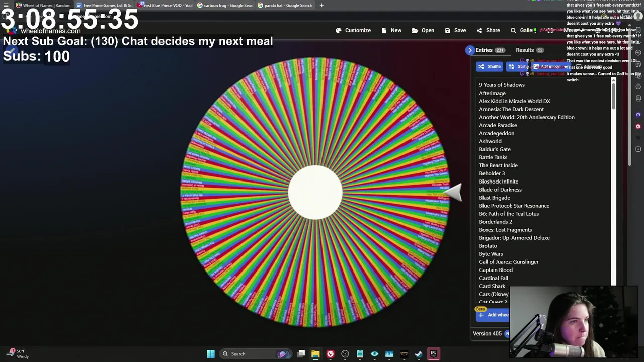Select entry 'Amnesia: The Dark Descent'
This screenshot has height=362, width=644.
[x=511, y=109]
